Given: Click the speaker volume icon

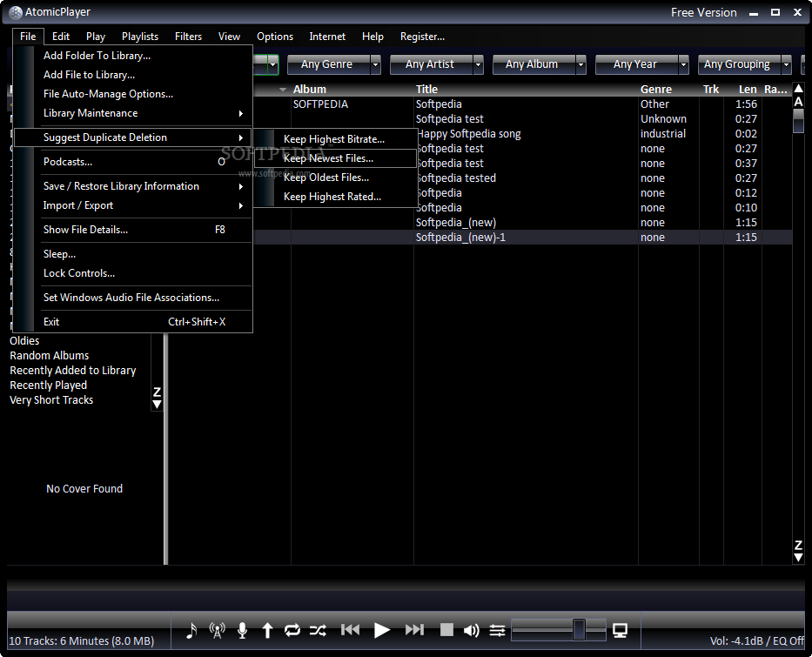Looking at the screenshot, I should pos(471,630).
